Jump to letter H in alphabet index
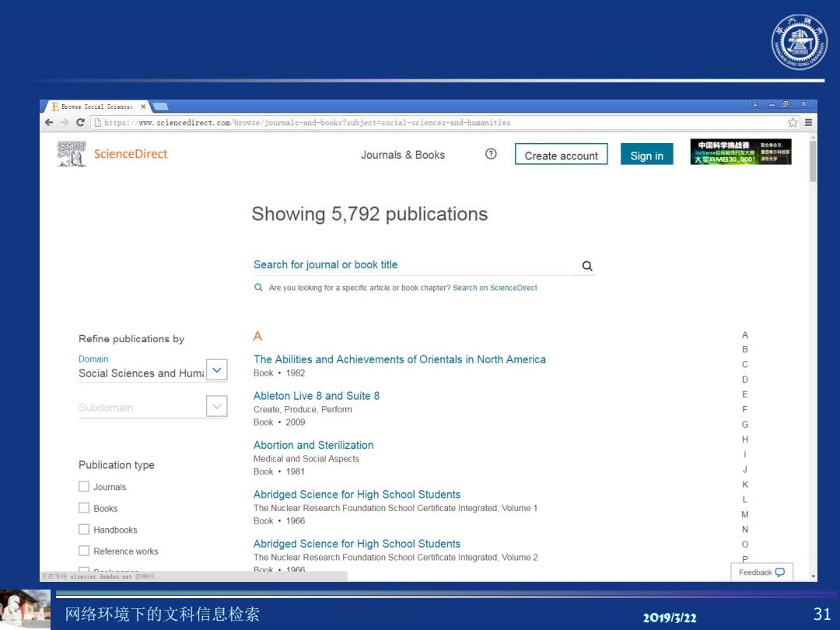Image resolution: width=840 pixels, height=630 pixels. tap(744, 439)
